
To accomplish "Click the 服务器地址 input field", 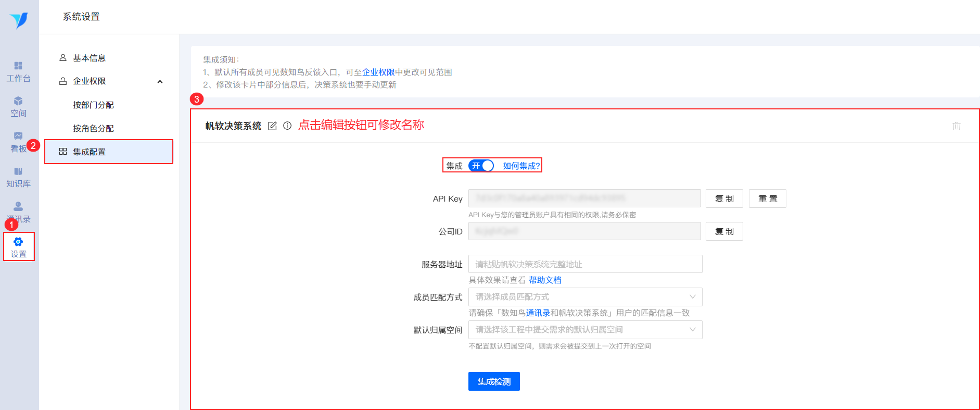I will click(585, 264).
